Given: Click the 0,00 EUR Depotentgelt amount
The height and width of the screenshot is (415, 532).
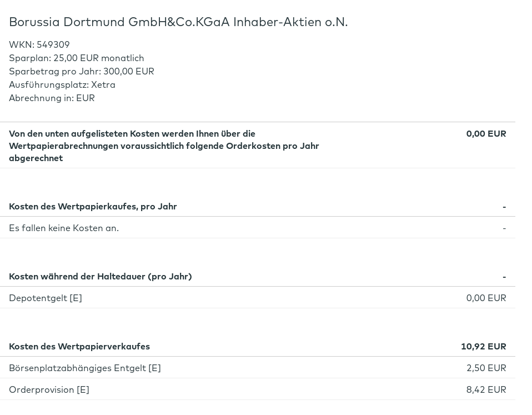Looking at the screenshot, I should (486, 298).
